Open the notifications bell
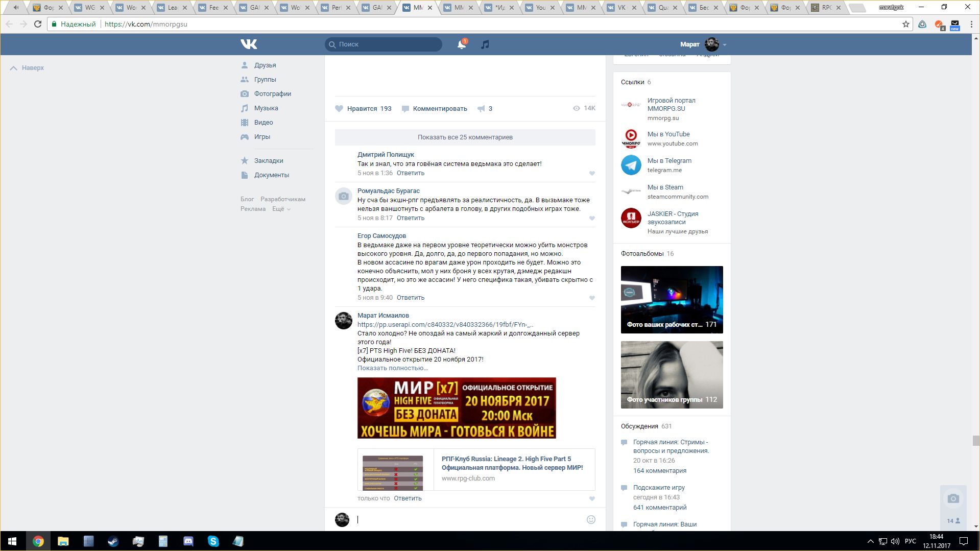980x551 pixels. click(461, 44)
